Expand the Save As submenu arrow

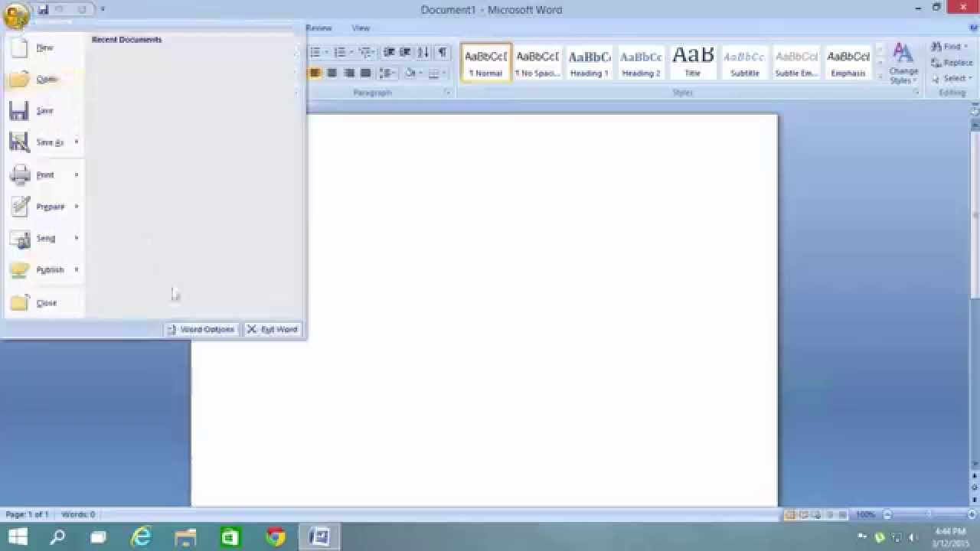pyautogui.click(x=77, y=142)
